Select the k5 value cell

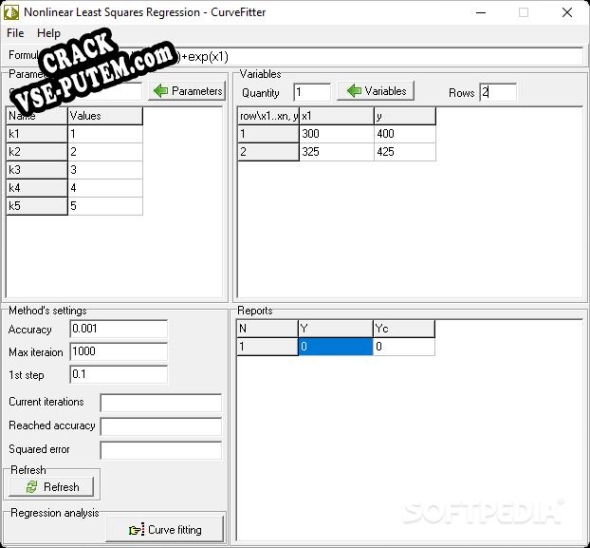tap(105, 206)
